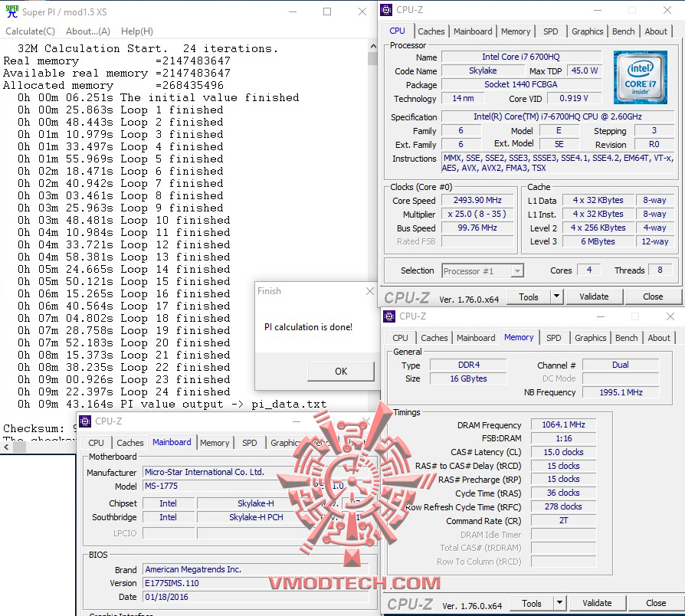
Task: Click the Super PI app icon in title bar
Action: point(11,11)
